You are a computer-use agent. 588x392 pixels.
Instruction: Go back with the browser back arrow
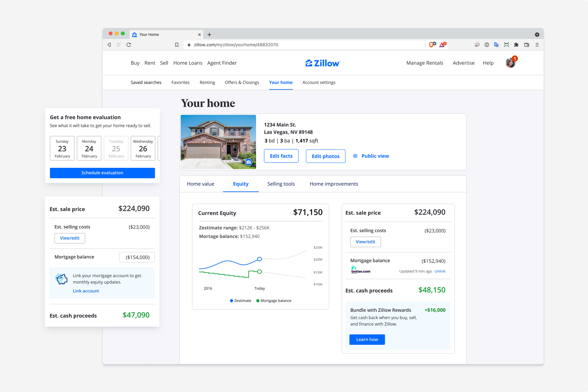tap(109, 45)
